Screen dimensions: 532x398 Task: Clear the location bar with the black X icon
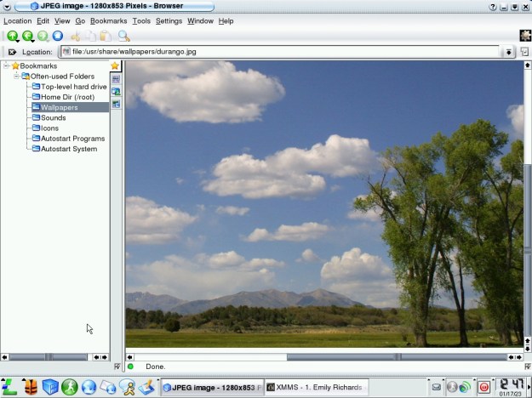12,52
